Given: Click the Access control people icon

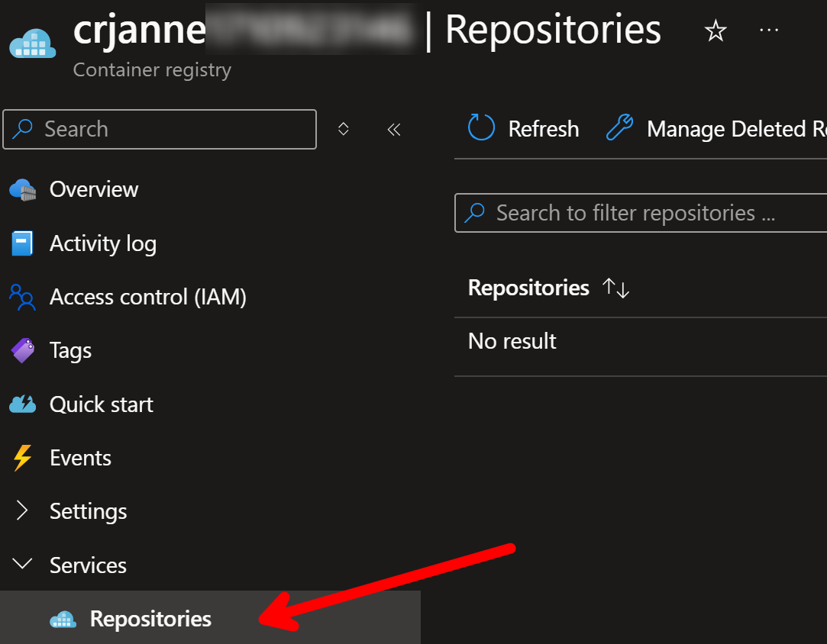Looking at the screenshot, I should [x=22, y=298].
